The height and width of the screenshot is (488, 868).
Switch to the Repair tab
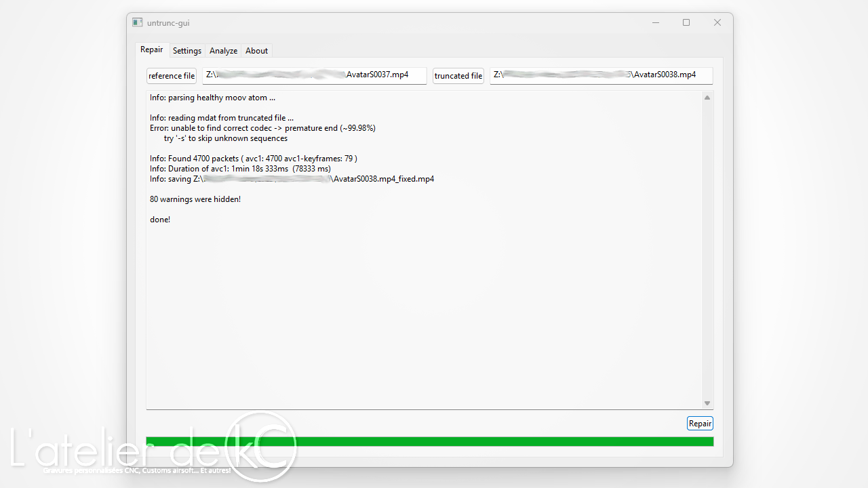[x=151, y=49]
